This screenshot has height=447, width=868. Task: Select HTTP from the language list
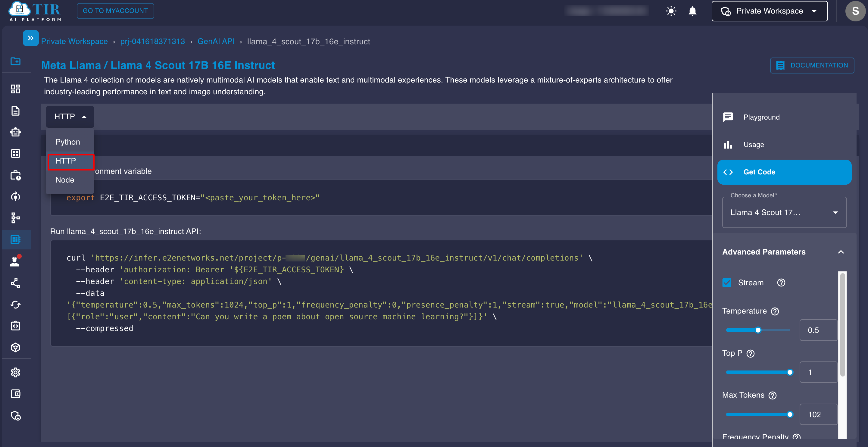(70, 161)
